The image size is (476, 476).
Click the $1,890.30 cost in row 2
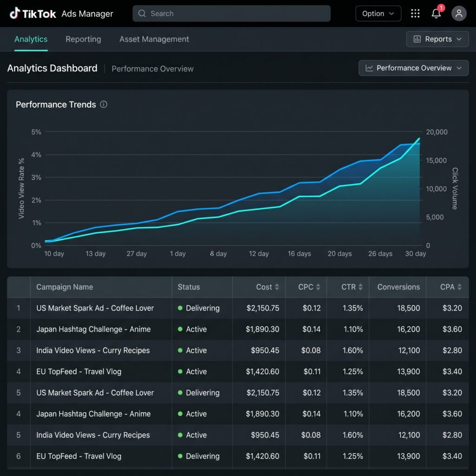pyautogui.click(x=262, y=330)
